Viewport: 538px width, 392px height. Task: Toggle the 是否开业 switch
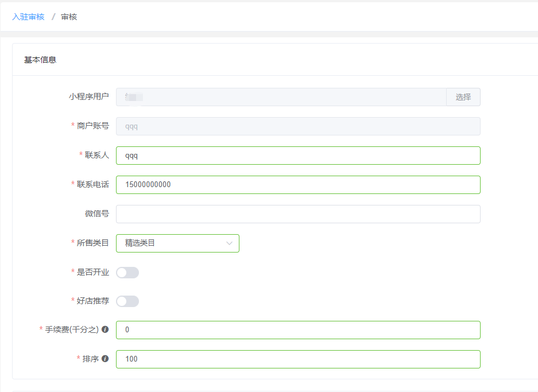pos(127,273)
